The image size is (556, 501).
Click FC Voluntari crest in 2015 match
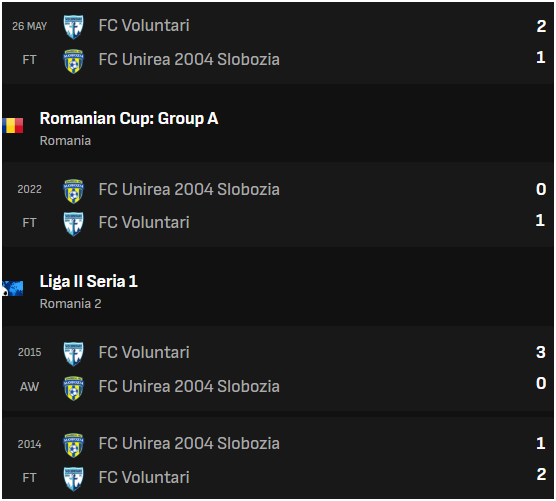[x=73, y=354]
